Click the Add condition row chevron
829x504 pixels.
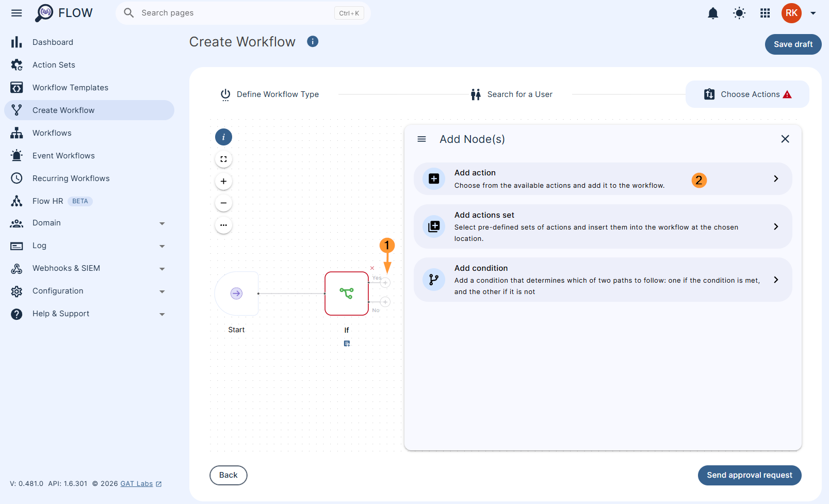point(776,280)
